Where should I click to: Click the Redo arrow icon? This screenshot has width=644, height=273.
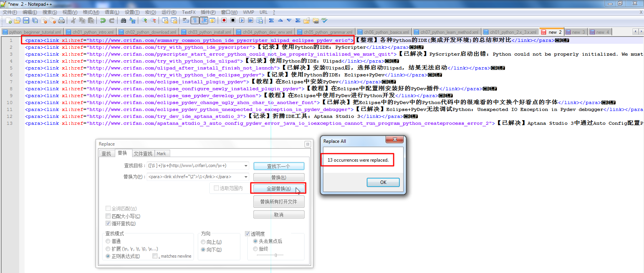(111, 20)
